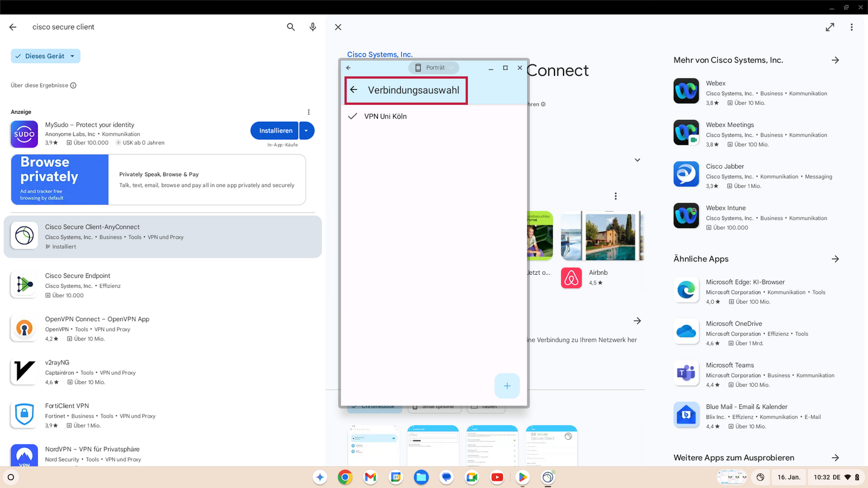Open Google Meet from the shelf

[x=471, y=477]
